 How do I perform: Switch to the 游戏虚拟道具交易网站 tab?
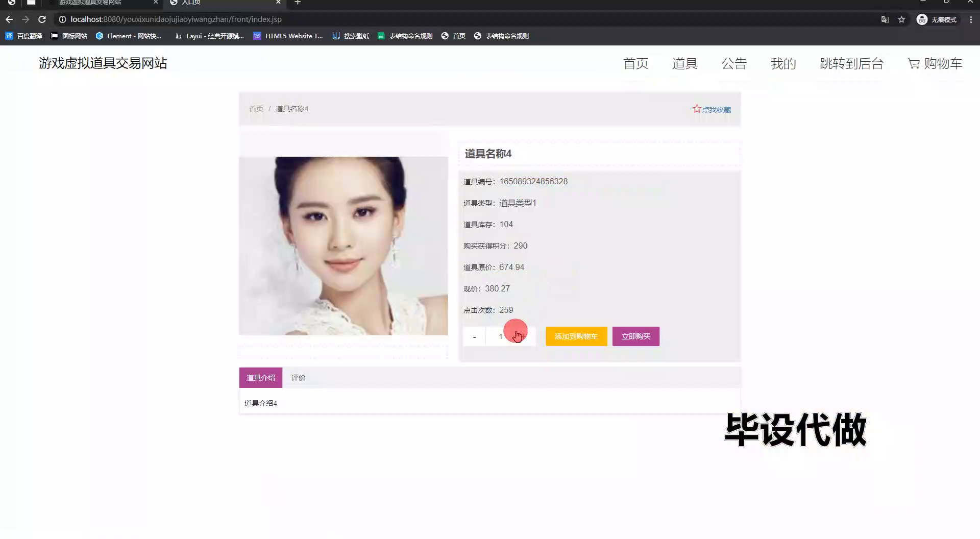pos(102,3)
